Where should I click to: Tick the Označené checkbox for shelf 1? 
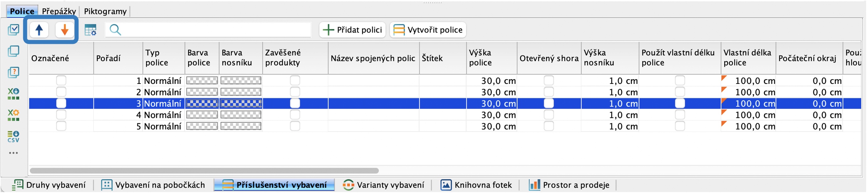tap(61, 81)
